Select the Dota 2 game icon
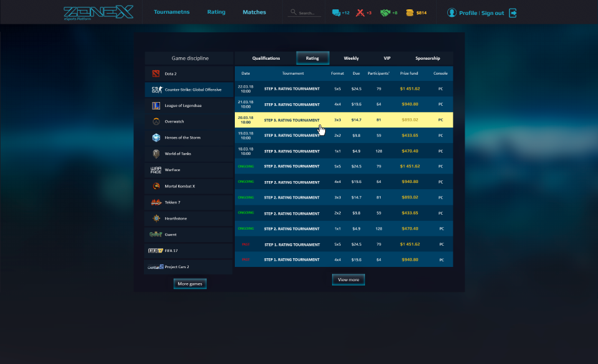This screenshot has width=598, height=364. point(156,73)
